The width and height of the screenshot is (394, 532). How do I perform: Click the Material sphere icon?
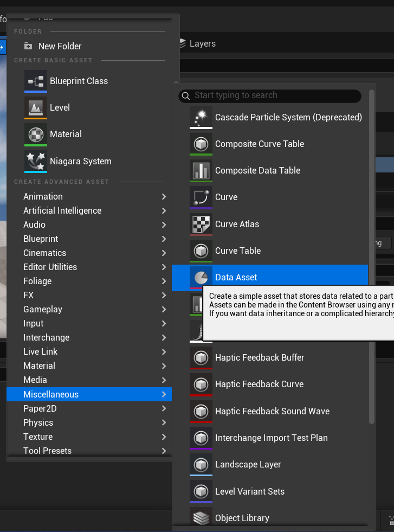point(36,134)
